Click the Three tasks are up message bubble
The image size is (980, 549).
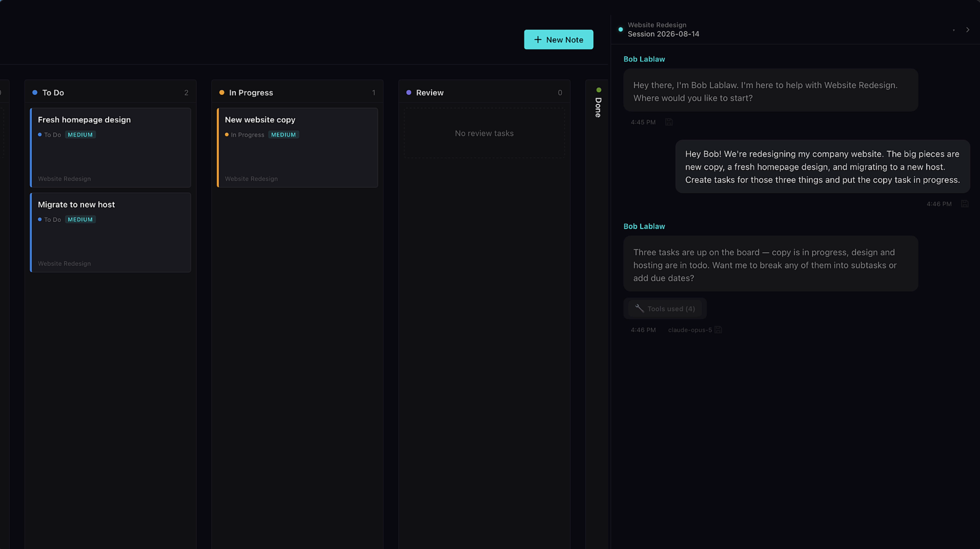[x=771, y=263]
